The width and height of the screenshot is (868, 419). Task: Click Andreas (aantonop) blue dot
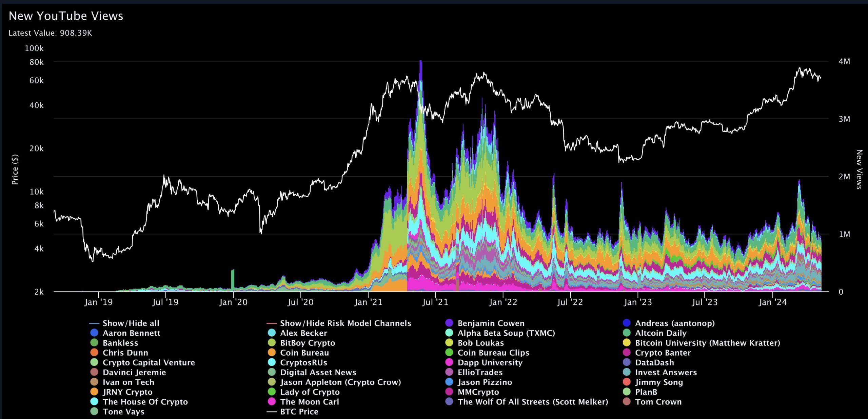627,323
